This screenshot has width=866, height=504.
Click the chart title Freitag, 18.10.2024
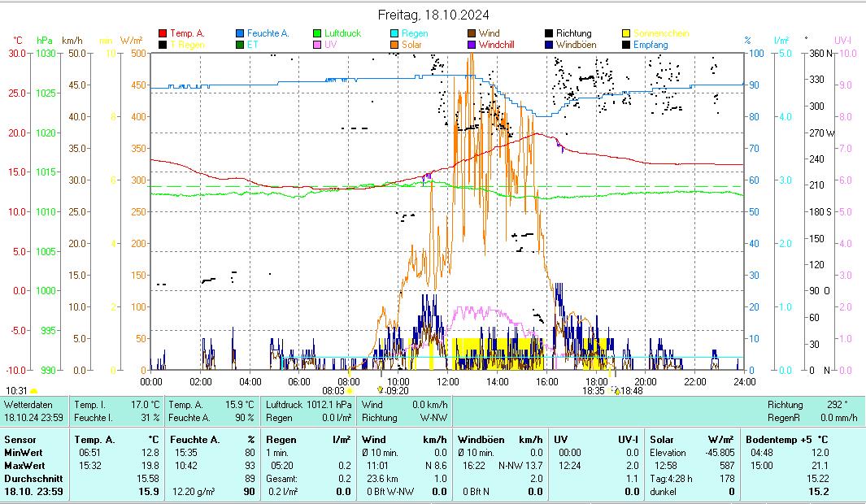434,15
